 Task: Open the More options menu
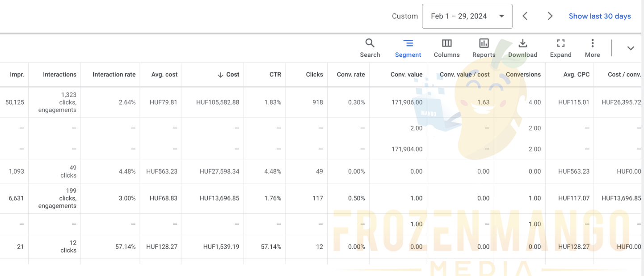click(592, 48)
